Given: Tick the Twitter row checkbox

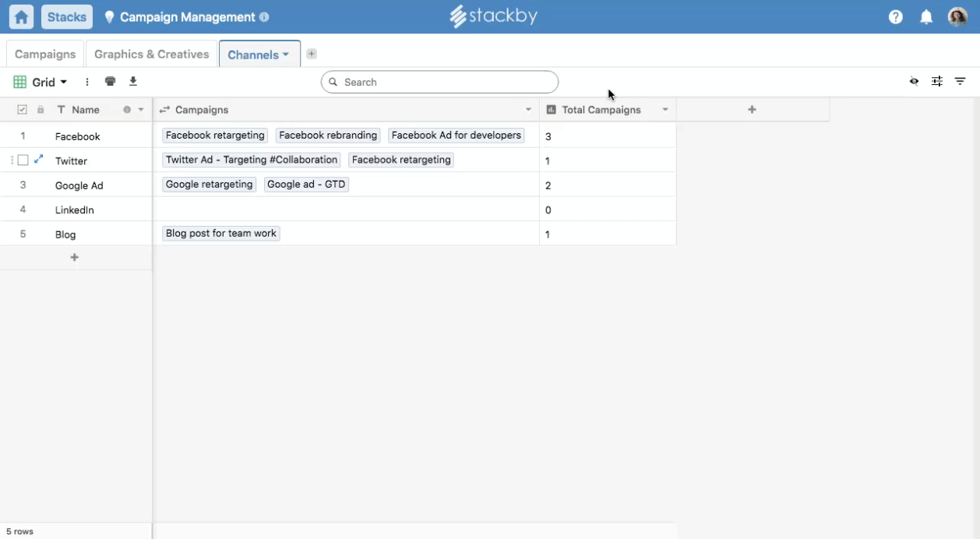Looking at the screenshot, I should pyautogui.click(x=23, y=160).
